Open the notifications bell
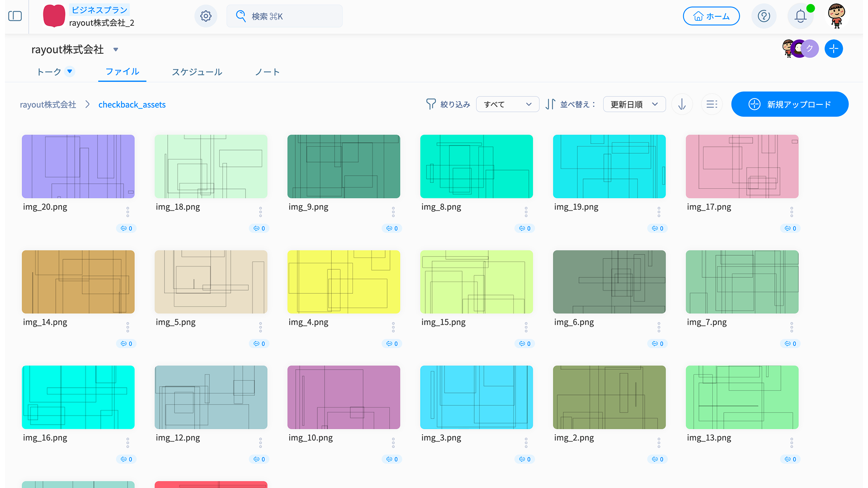This screenshot has height=488, width=868. point(800,16)
